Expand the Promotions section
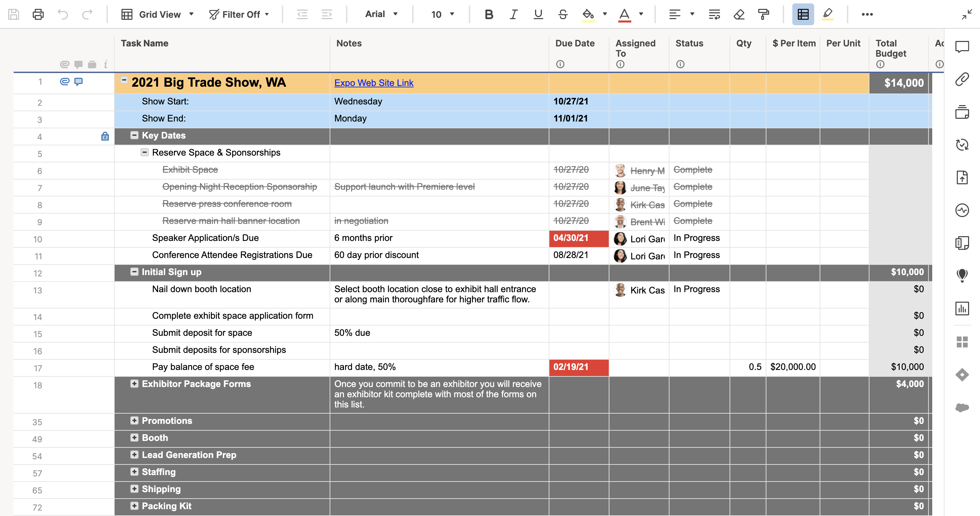 [x=133, y=420]
